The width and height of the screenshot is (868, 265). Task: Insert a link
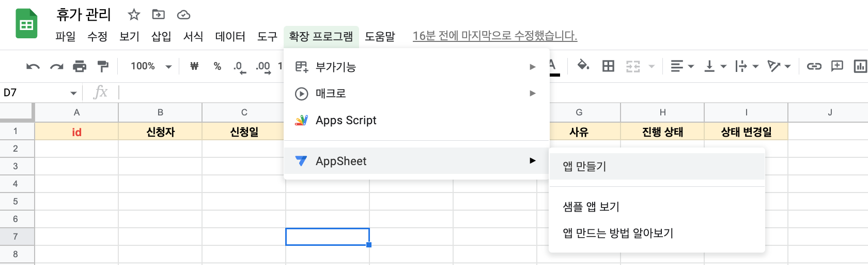click(814, 66)
